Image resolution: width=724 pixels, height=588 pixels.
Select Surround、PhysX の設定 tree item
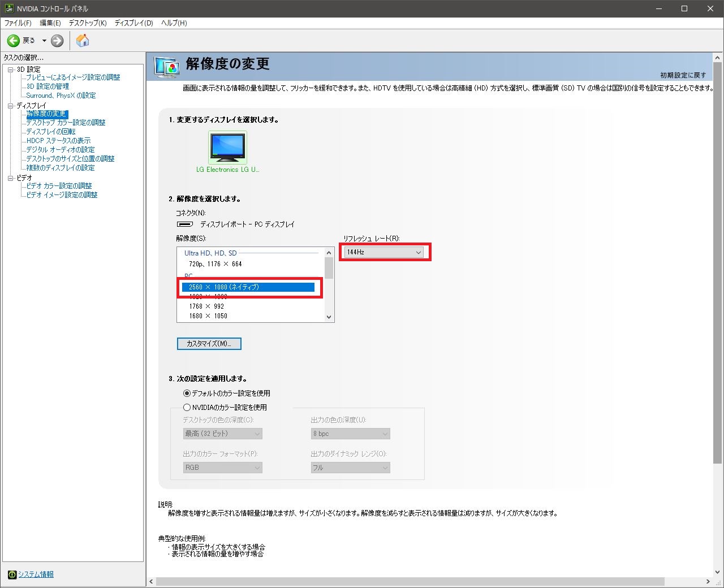coord(61,96)
